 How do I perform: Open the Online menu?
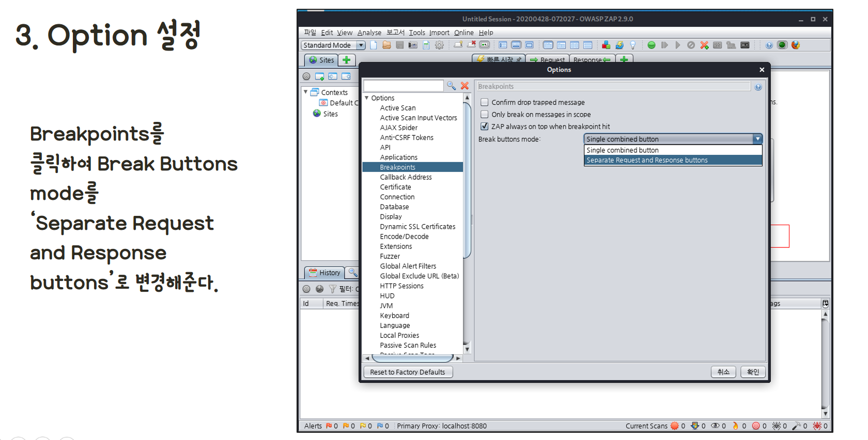click(x=464, y=33)
